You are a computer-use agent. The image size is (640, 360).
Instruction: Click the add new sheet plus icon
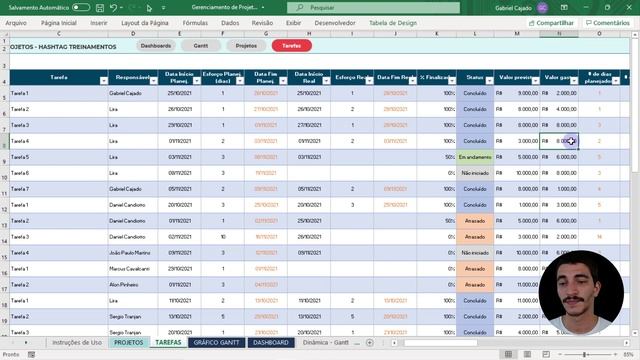click(x=369, y=343)
